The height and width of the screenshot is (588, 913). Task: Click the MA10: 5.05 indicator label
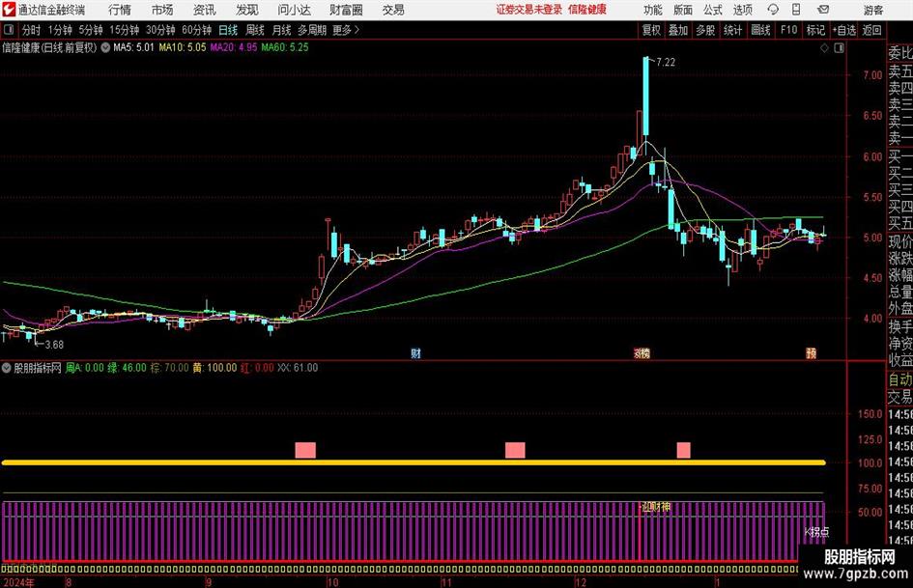click(183, 47)
